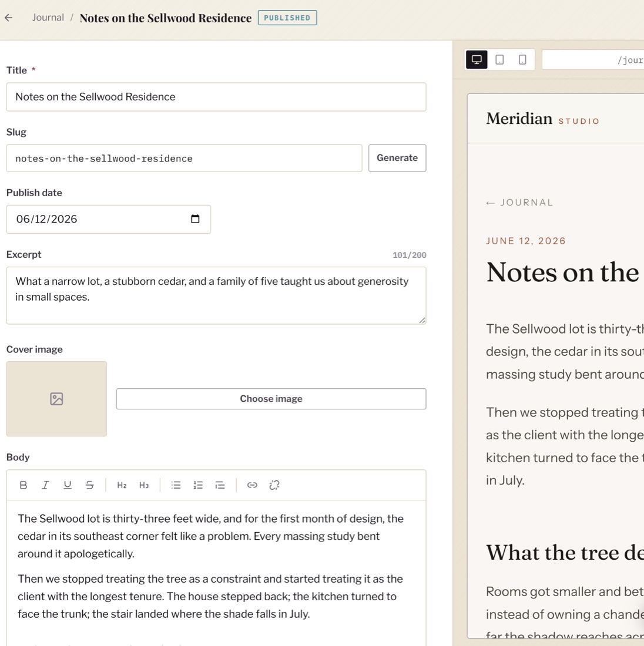Image resolution: width=644 pixels, height=646 pixels.
Task: Switch preview to mobile view
Action: (x=522, y=60)
